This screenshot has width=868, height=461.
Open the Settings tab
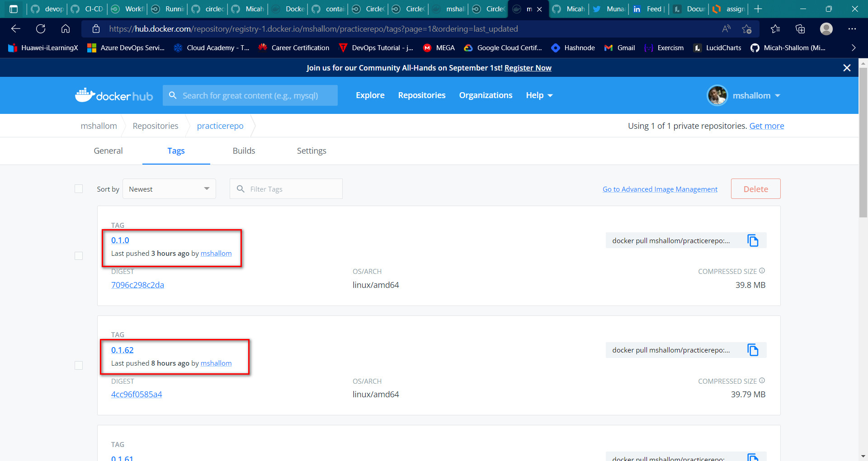[x=311, y=151]
